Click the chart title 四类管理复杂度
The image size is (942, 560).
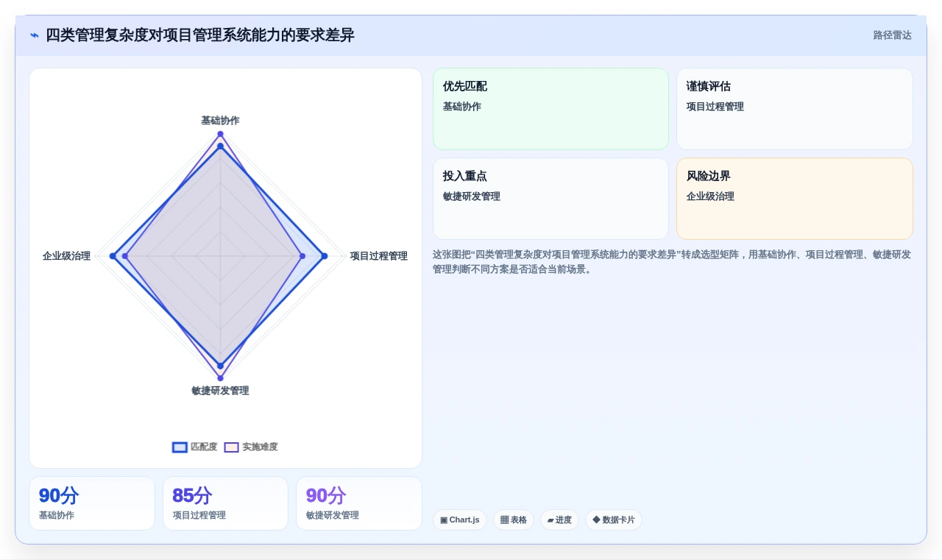200,35
